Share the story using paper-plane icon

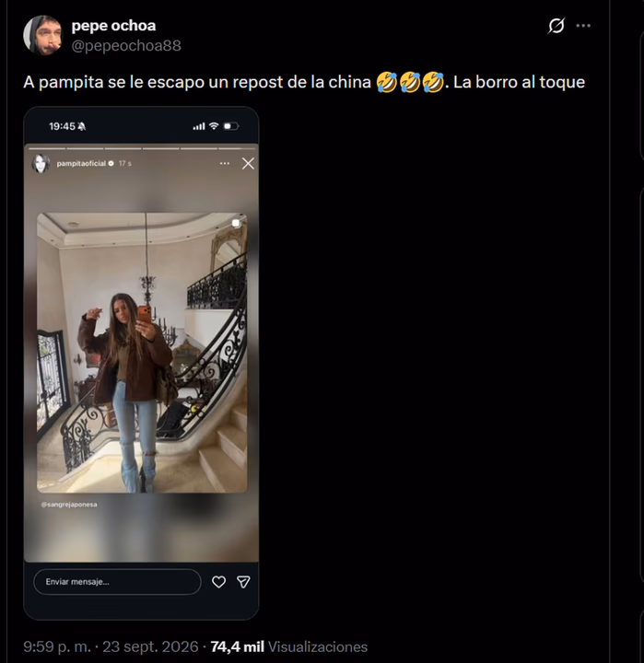click(243, 582)
